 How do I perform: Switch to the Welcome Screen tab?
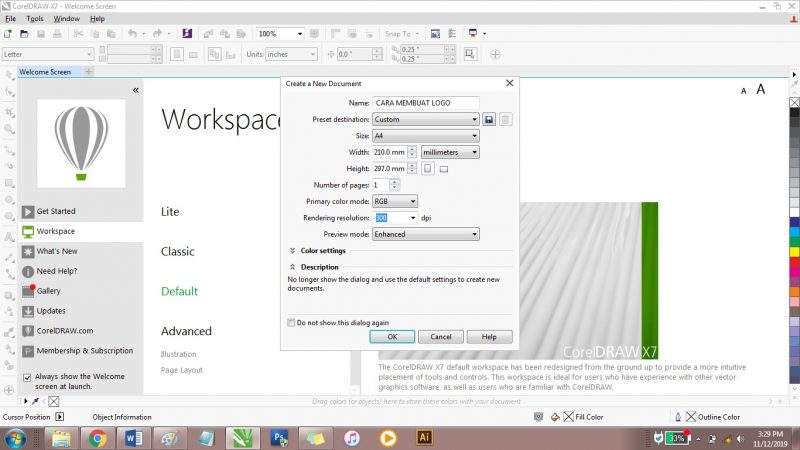click(x=45, y=72)
